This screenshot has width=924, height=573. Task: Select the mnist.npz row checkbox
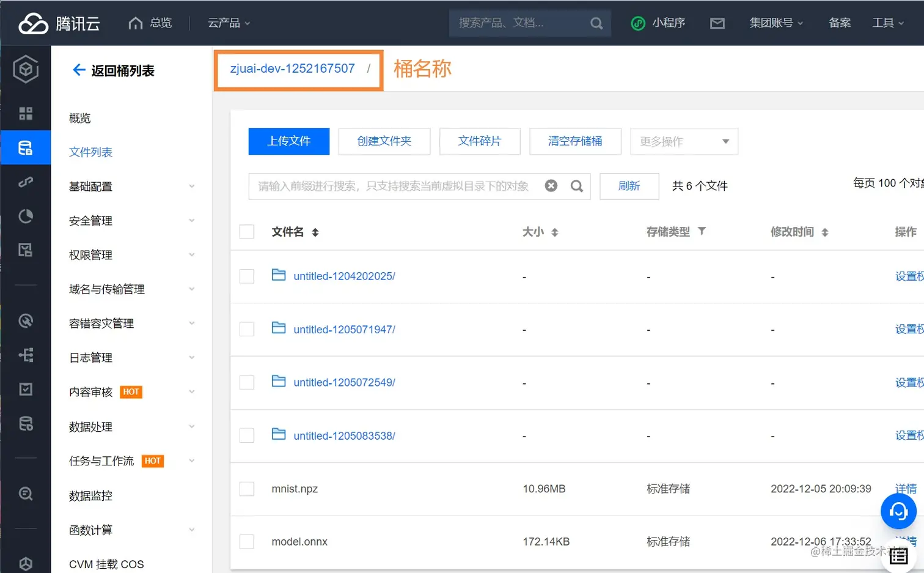coord(247,489)
